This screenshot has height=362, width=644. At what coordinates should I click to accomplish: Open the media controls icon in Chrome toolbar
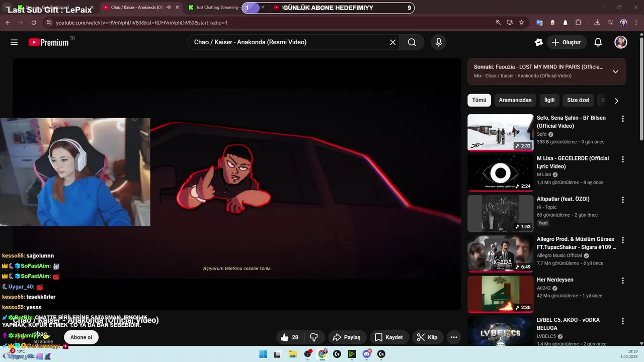click(x=610, y=23)
